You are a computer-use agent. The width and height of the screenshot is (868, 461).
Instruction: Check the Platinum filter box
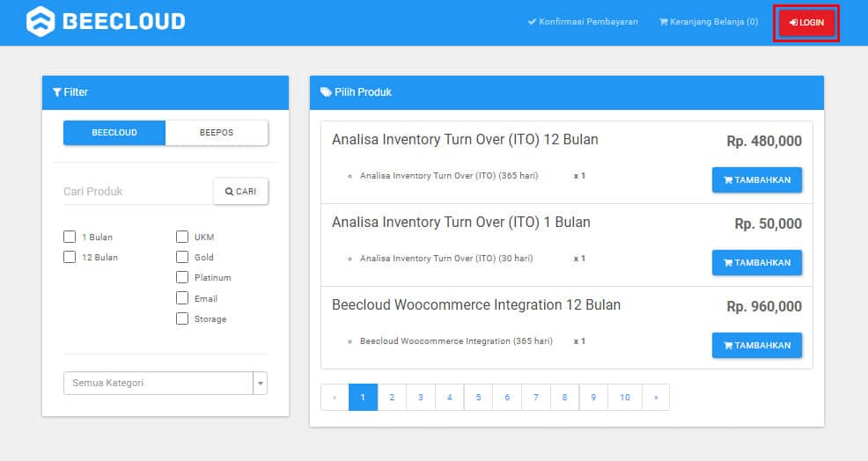click(182, 277)
